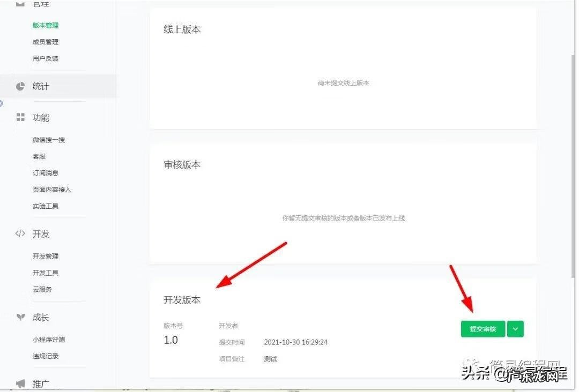Expand the 推广 section in the sidebar
The image size is (579, 392).
[x=40, y=383]
